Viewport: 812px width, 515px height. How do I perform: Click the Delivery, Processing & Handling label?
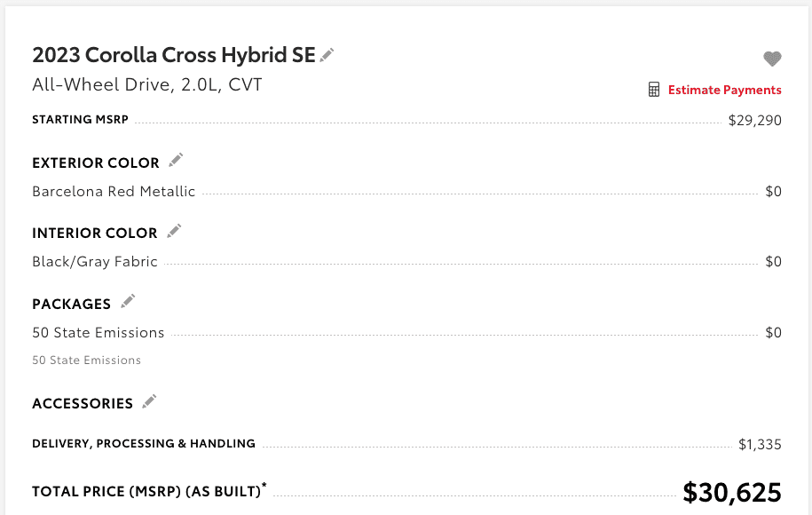point(144,443)
